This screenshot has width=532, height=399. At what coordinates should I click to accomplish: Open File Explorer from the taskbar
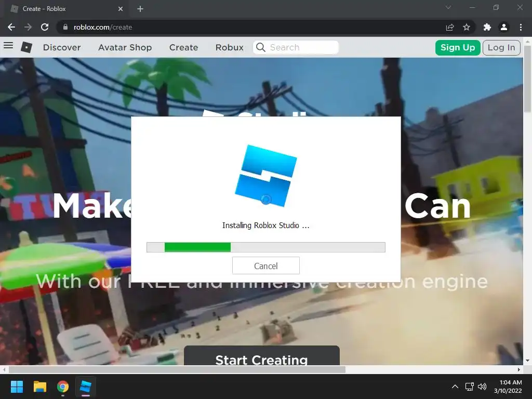[39, 387]
